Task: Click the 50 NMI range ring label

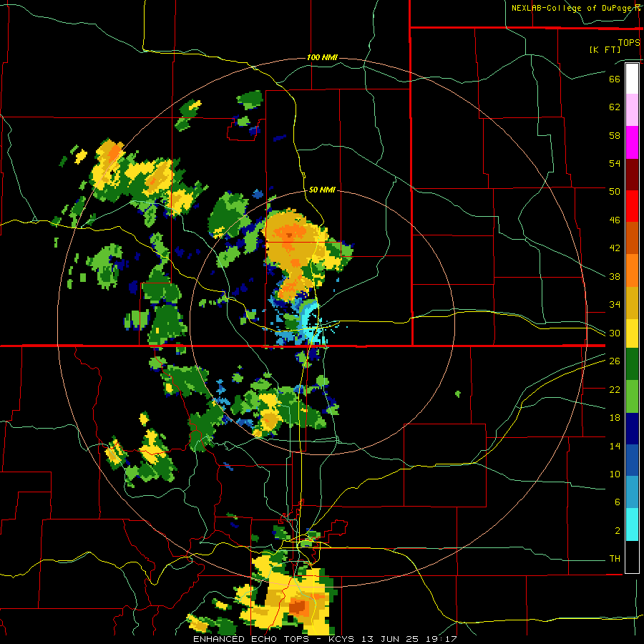Action: pos(322,190)
